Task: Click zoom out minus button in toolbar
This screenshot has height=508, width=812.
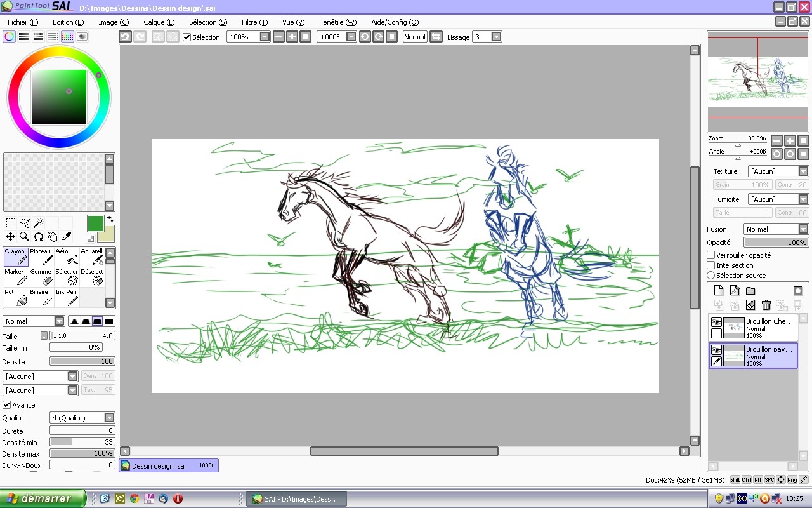Action: point(278,37)
